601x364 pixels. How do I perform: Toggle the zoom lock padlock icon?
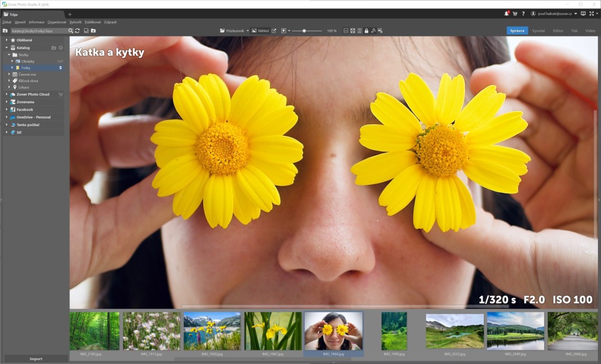tap(367, 31)
